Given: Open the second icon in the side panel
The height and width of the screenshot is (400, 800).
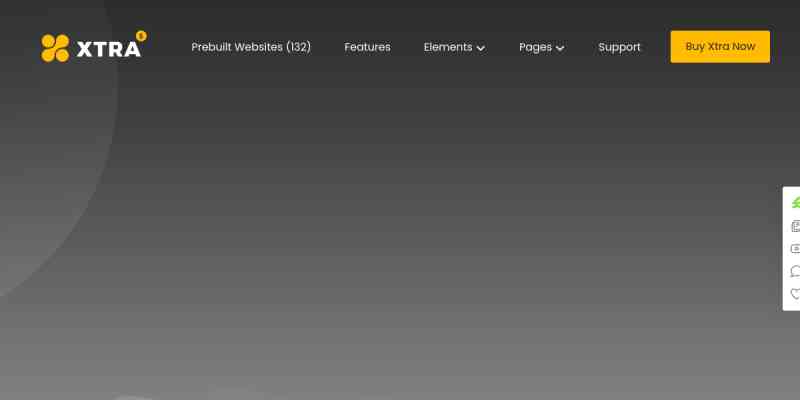Looking at the screenshot, I should 795,226.
